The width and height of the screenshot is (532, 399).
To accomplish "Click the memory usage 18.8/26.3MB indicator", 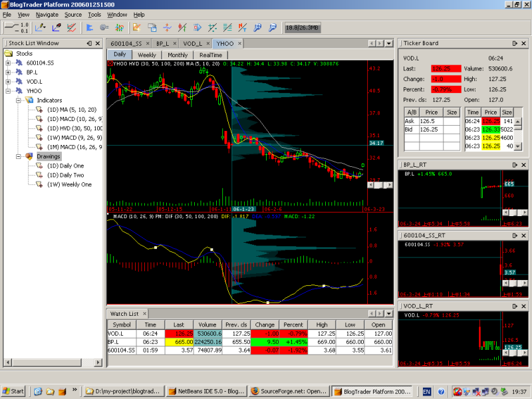I will (x=302, y=27).
